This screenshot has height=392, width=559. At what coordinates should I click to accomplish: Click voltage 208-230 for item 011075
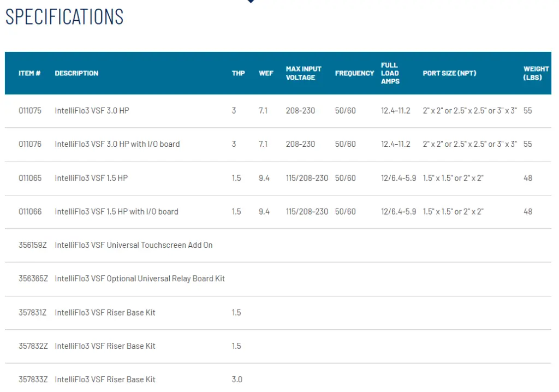click(x=300, y=111)
